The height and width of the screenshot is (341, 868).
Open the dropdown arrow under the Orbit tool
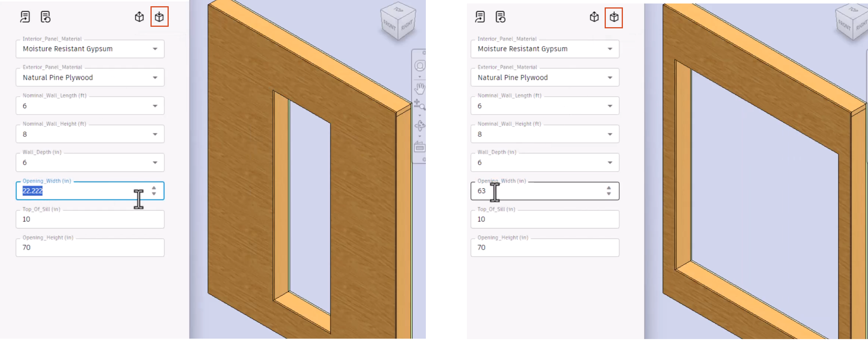point(420,136)
